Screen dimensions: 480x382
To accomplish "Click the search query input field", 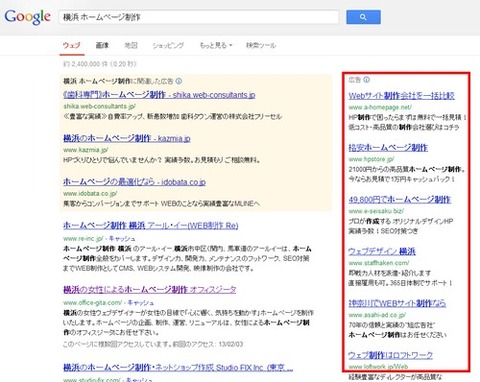I will point(199,17).
